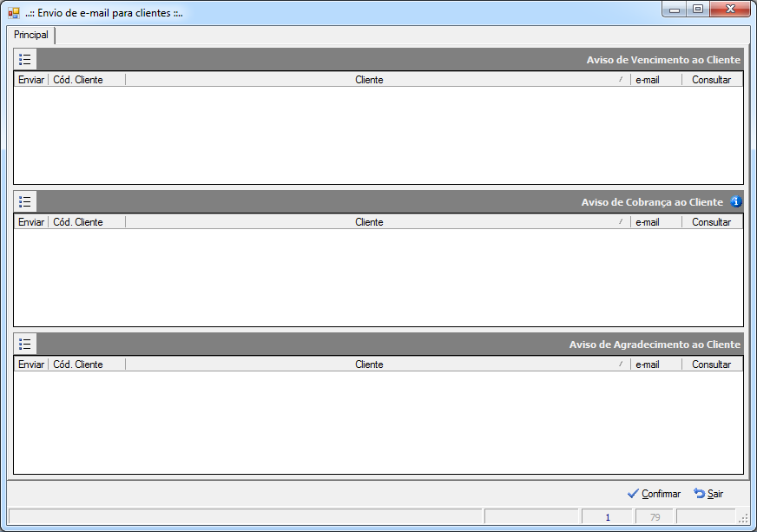Click e-mail column header in Cobrança grid
757x532 pixels.
656,222
